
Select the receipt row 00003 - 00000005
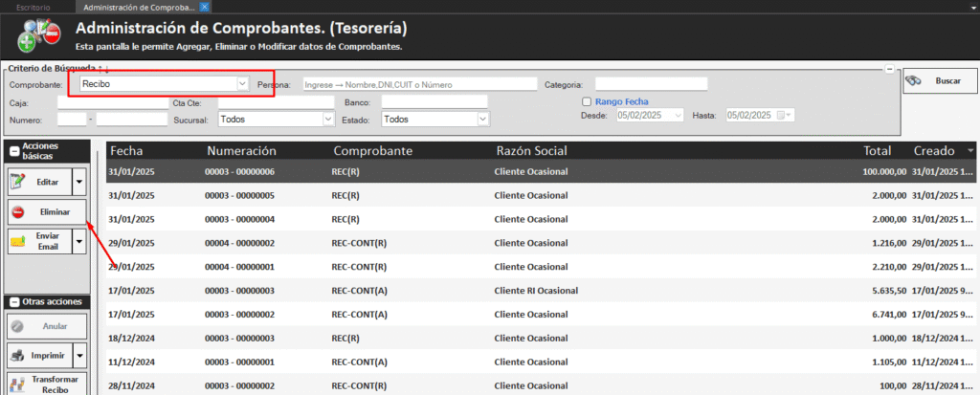point(239,195)
